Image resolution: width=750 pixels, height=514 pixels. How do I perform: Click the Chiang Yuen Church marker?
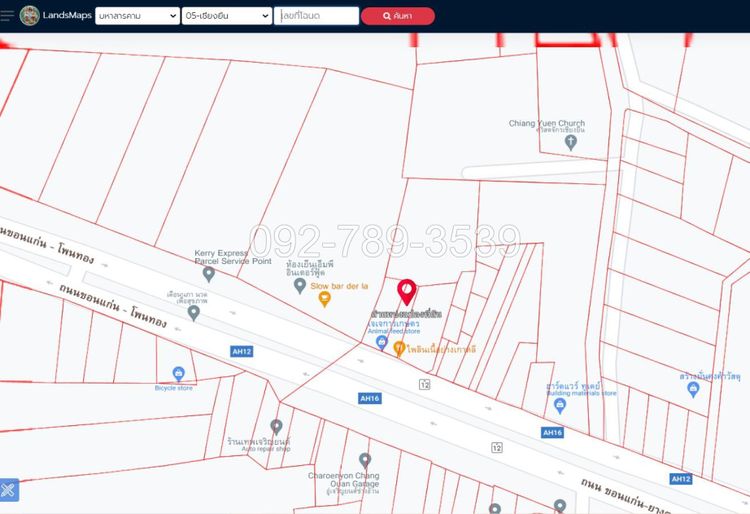coord(570,142)
